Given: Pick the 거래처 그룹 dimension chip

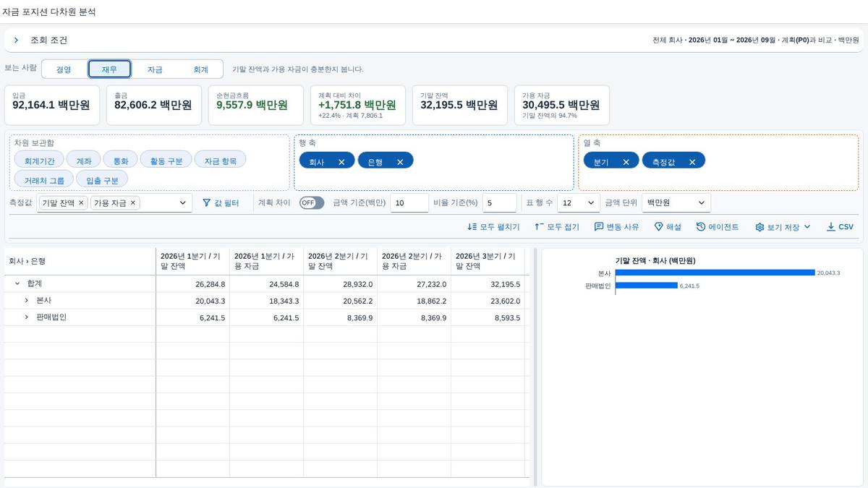Looking at the screenshot, I should pyautogui.click(x=44, y=179).
